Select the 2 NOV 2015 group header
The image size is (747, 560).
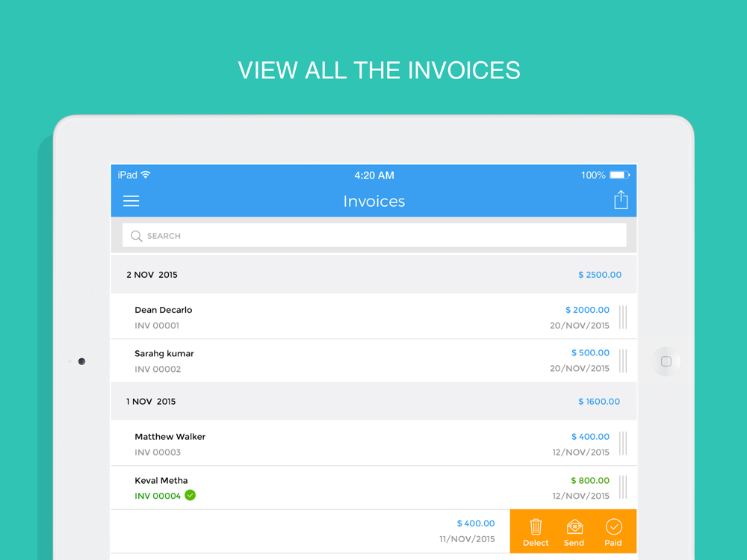[x=373, y=274]
